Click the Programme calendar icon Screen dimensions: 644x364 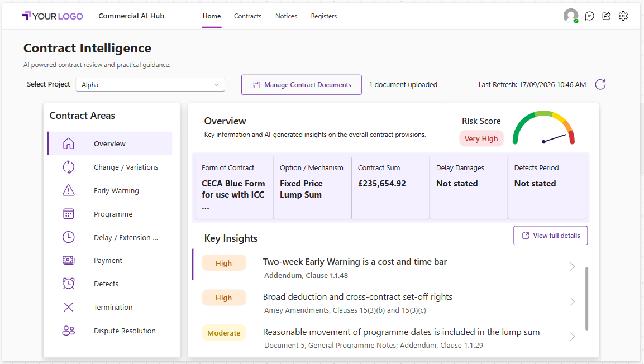[x=69, y=214]
